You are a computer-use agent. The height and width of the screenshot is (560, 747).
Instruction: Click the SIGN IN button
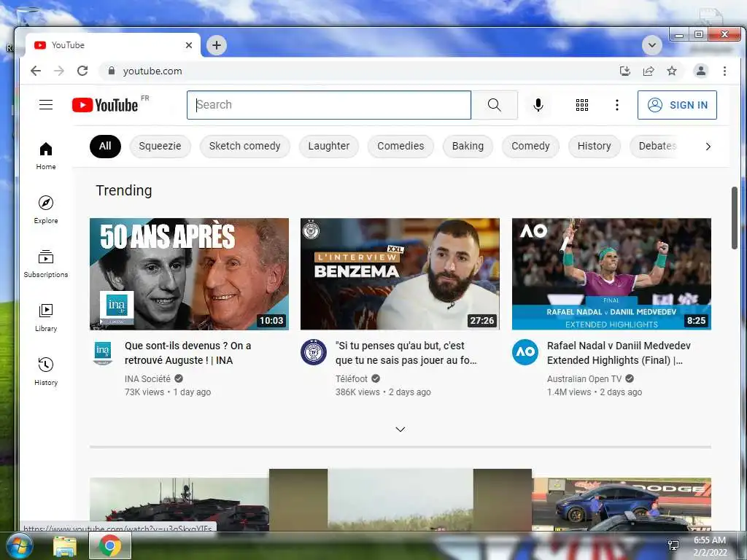(677, 105)
